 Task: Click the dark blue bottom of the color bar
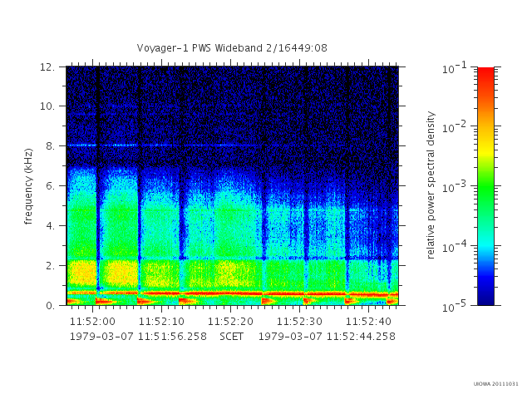485,298
